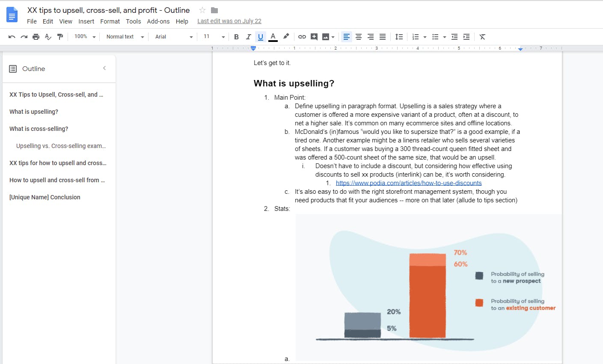Set right alignment

tap(371, 37)
